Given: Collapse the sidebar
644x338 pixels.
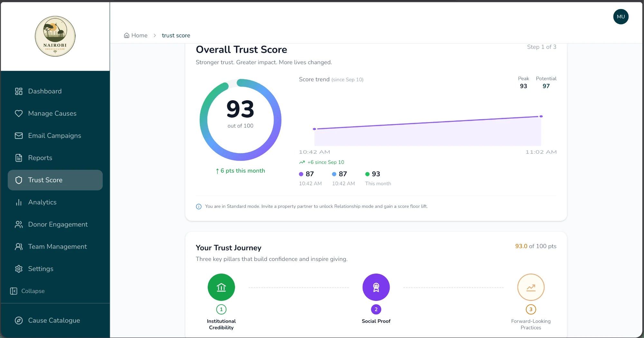Looking at the screenshot, I should pos(27,291).
